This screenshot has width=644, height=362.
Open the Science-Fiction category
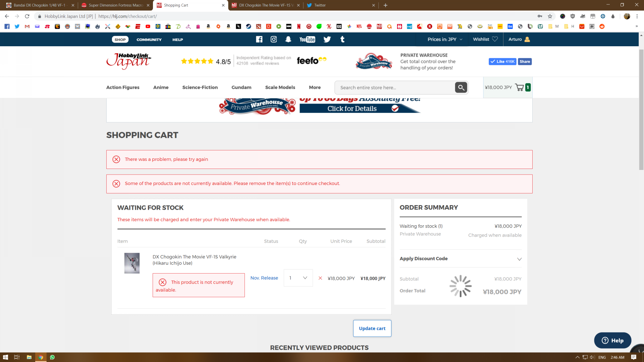point(200,87)
